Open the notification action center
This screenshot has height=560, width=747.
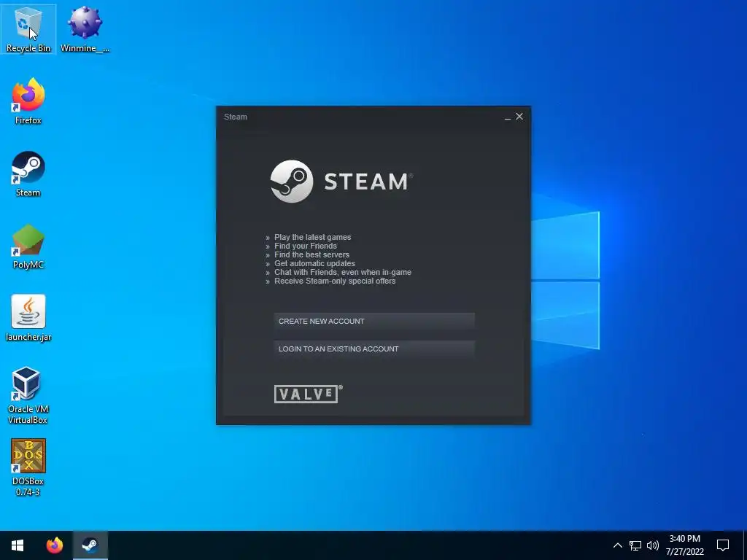[723, 545]
